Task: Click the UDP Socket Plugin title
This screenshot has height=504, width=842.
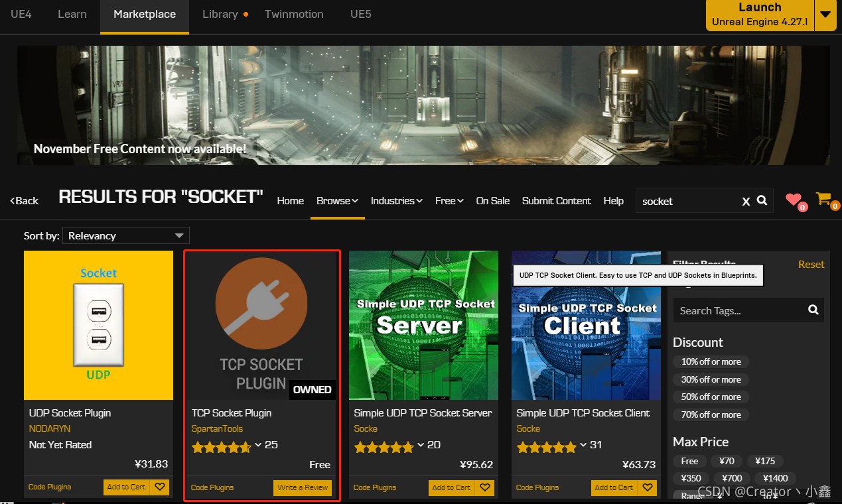Action: [x=70, y=412]
